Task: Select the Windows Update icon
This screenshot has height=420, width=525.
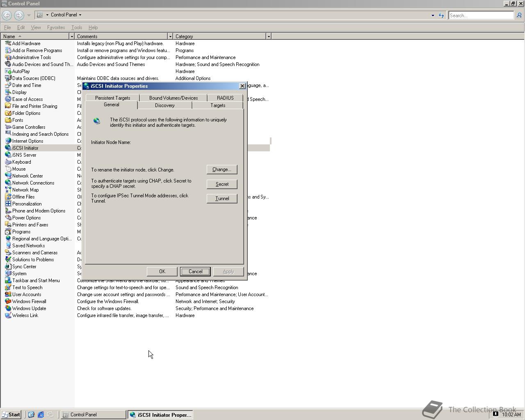Action: [x=8, y=308]
